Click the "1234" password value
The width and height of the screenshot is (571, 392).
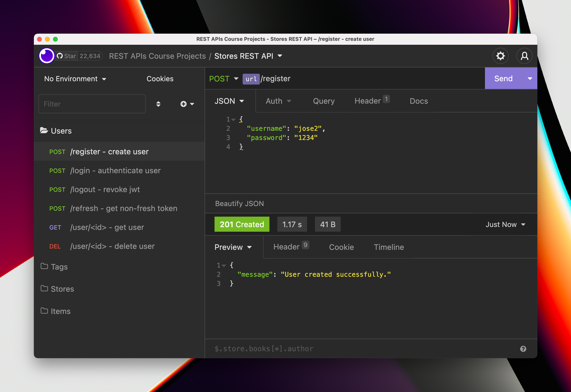click(x=306, y=138)
